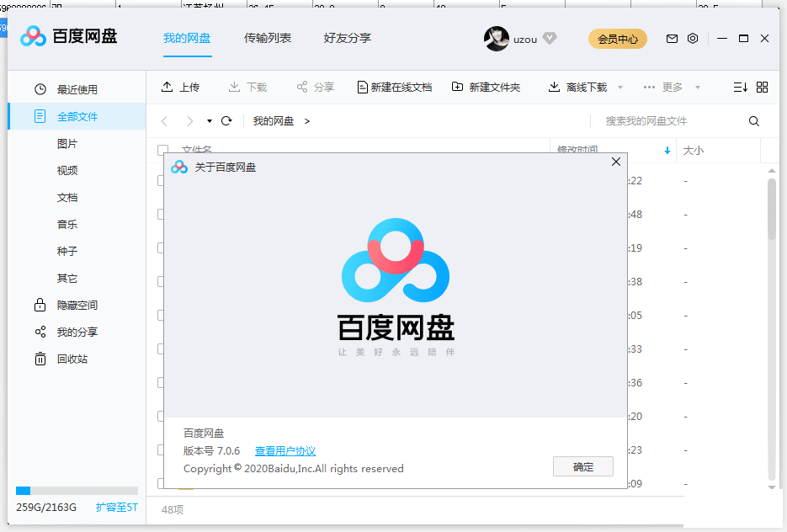
Task: Open the mail messages icon
Action: [672, 39]
